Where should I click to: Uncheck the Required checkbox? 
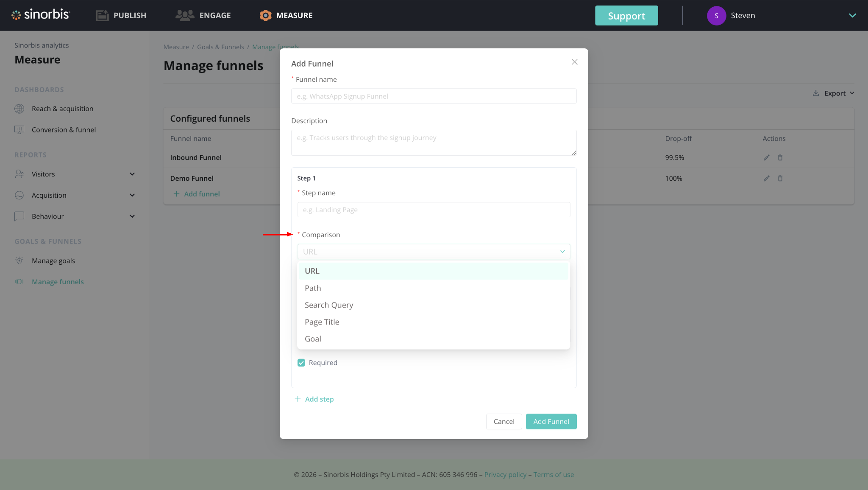pyautogui.click(x=301, y=363)
